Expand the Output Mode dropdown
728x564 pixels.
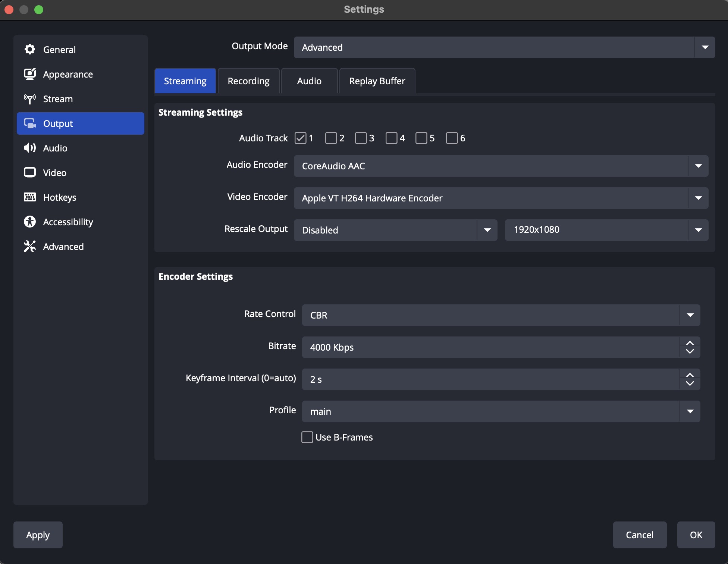click(x=705, y=47)
